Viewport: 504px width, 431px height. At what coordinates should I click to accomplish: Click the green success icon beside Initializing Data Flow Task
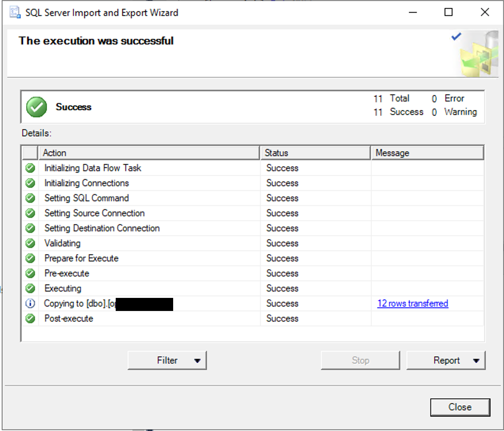(30, 168)
